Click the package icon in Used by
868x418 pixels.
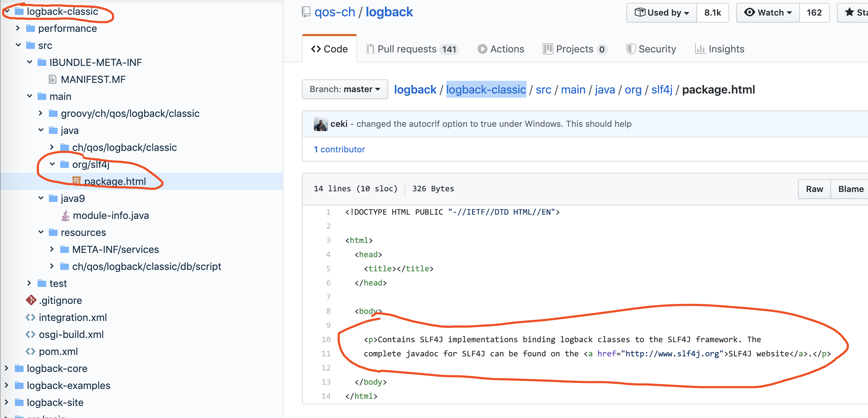click(x=640, y=12)
